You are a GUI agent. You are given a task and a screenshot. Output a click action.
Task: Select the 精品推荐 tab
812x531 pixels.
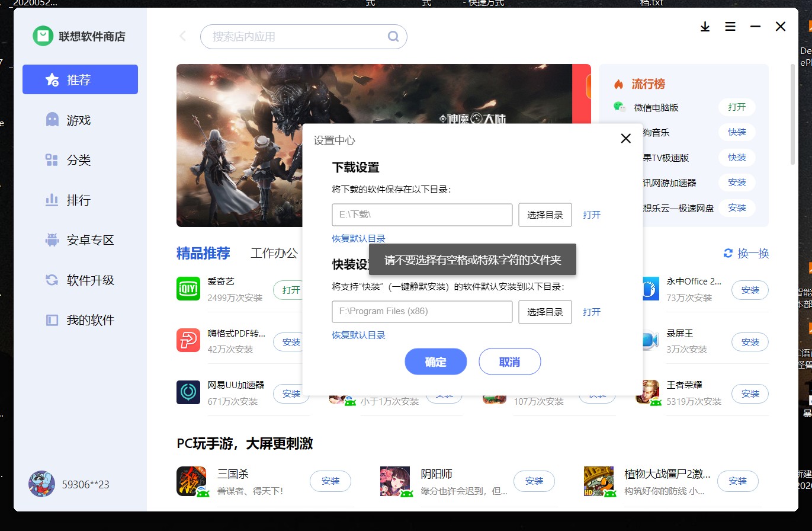point(203,253)
